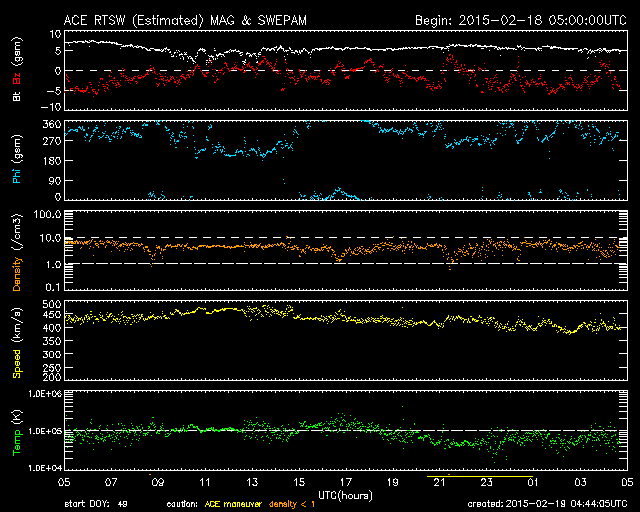
Task: Select the 01 hour tick label
Action: click(x=533, y=481)
